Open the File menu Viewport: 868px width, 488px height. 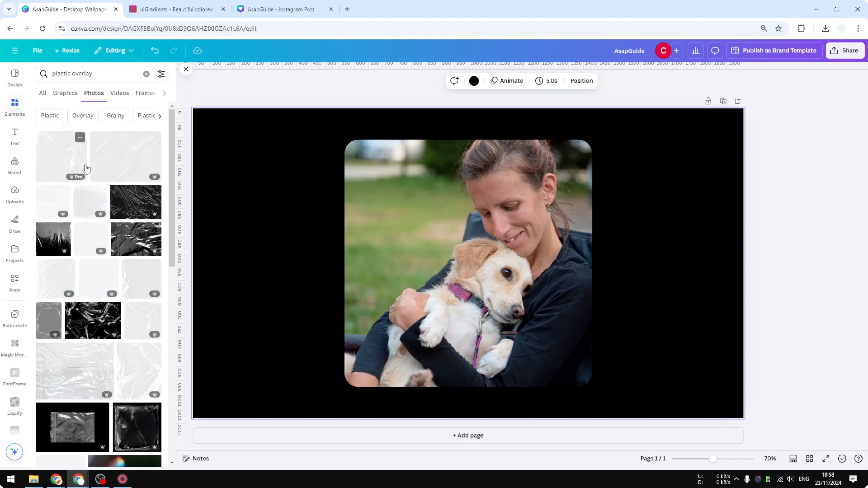tap(38, 50)
